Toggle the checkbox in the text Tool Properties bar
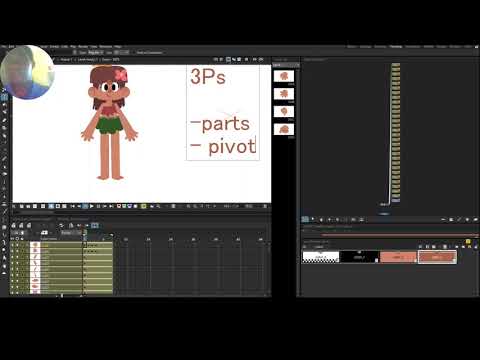Viewport: 480px width, 360px height. pyautogui.click(x=134, y=53)
